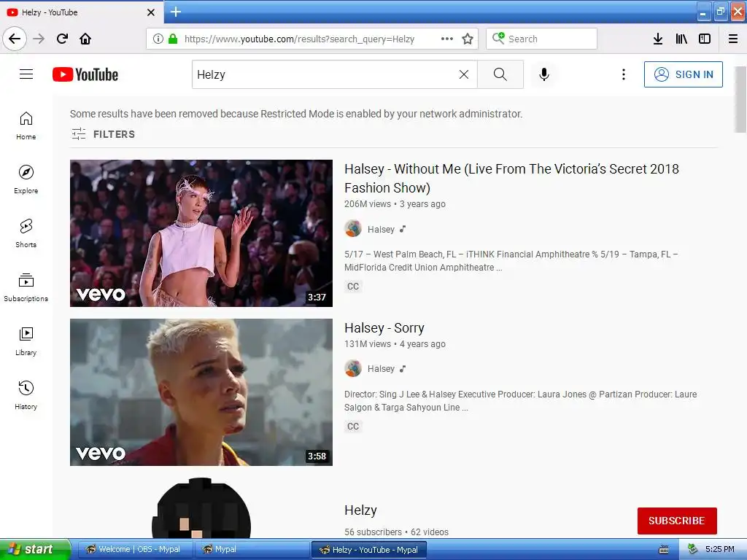The width and height of the screenshot is (747, 560).
Task: Open Shorts in YouTube sidebar
Action: [x=26, y=233]
